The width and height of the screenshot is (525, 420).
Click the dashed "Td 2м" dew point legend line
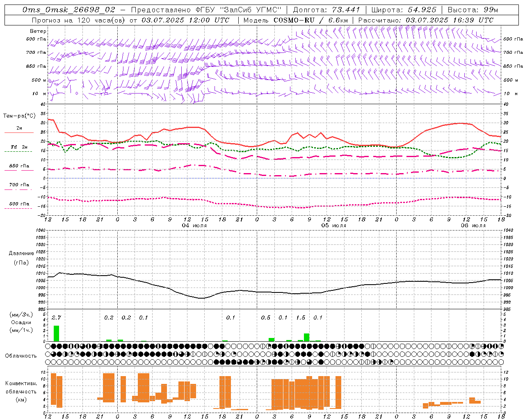tap(18, 151)
